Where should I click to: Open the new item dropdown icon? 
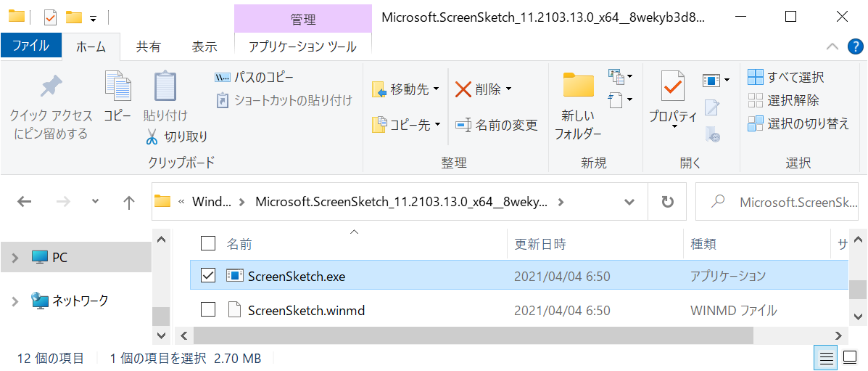pyautogui.click(x=620, y=76)
